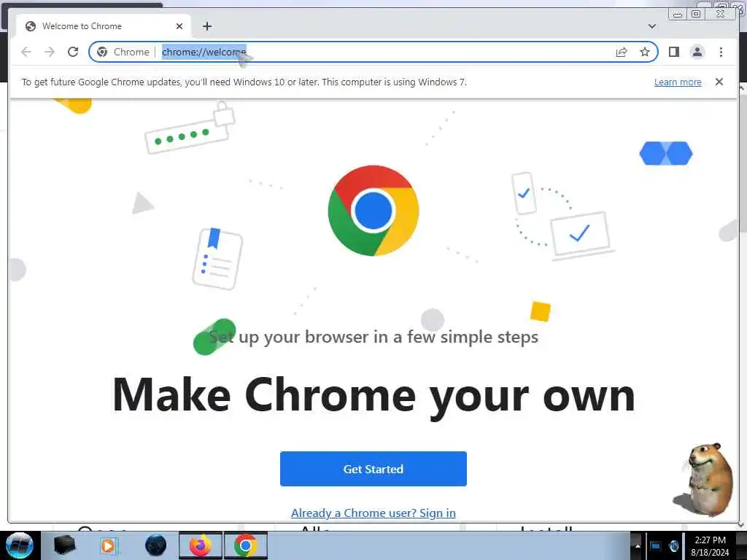Click the Get Started button
Viewport: 747px width, 560px height.
click(x=373, y=469)
